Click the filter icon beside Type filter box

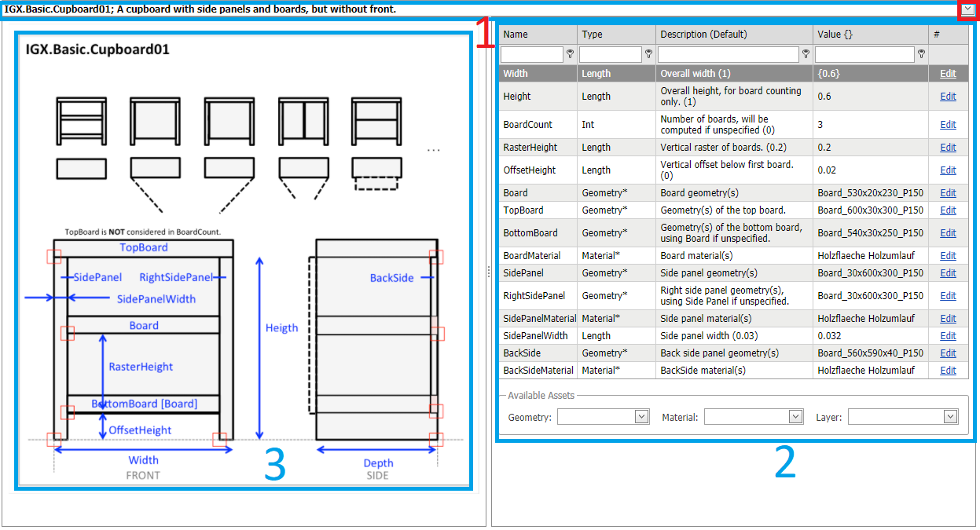point(648,54)
